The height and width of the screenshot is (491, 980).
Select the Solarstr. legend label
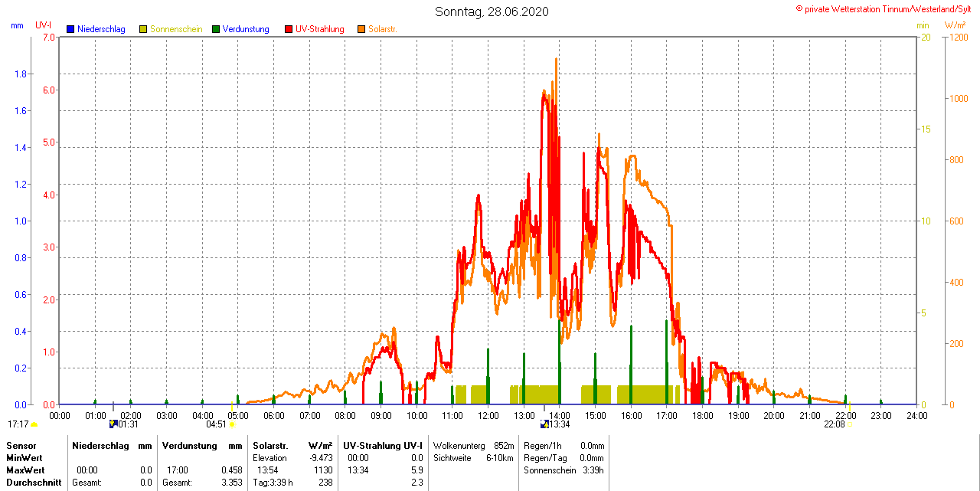point(383,29)
